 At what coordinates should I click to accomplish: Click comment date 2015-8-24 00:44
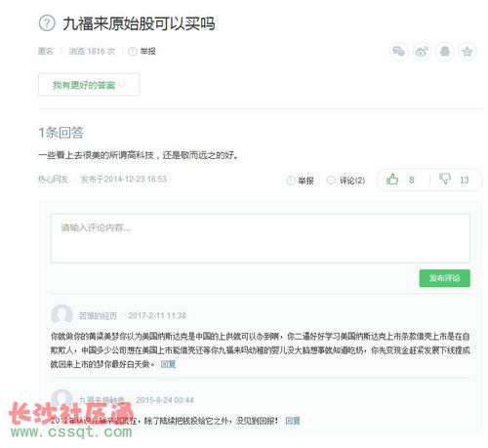click(165, 400)
